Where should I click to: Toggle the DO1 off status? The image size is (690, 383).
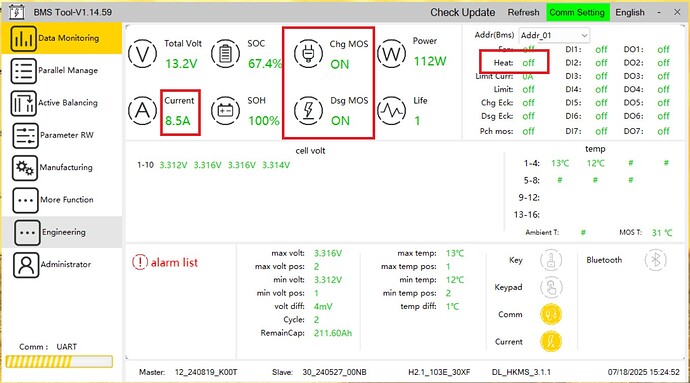(x=663, y=50)
